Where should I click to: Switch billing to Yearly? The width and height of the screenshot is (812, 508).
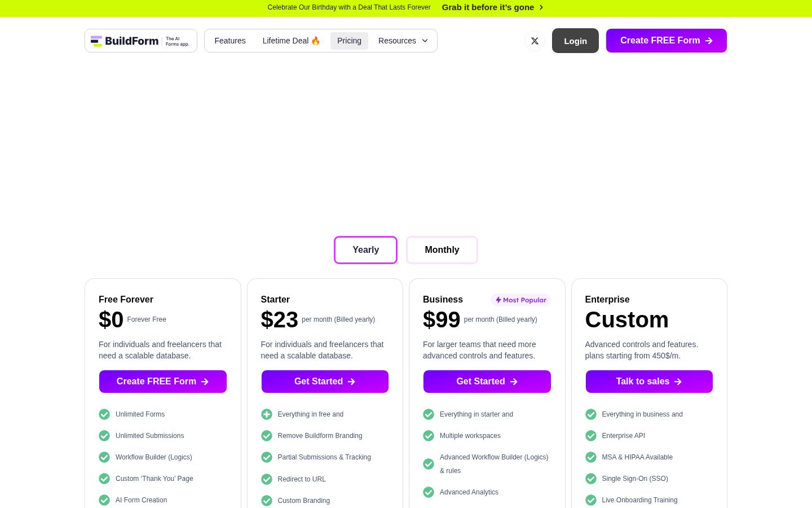365,250
